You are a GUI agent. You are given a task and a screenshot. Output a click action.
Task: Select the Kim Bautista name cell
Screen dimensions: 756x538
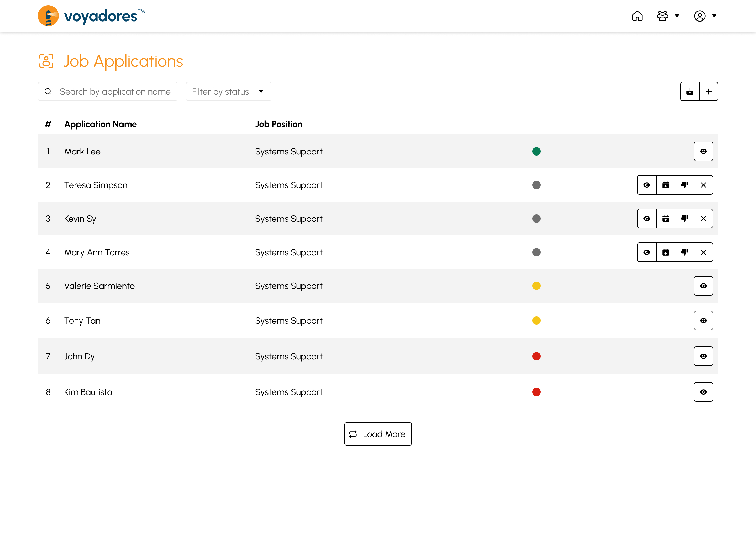pyautogui.click(x=88, y=392)
